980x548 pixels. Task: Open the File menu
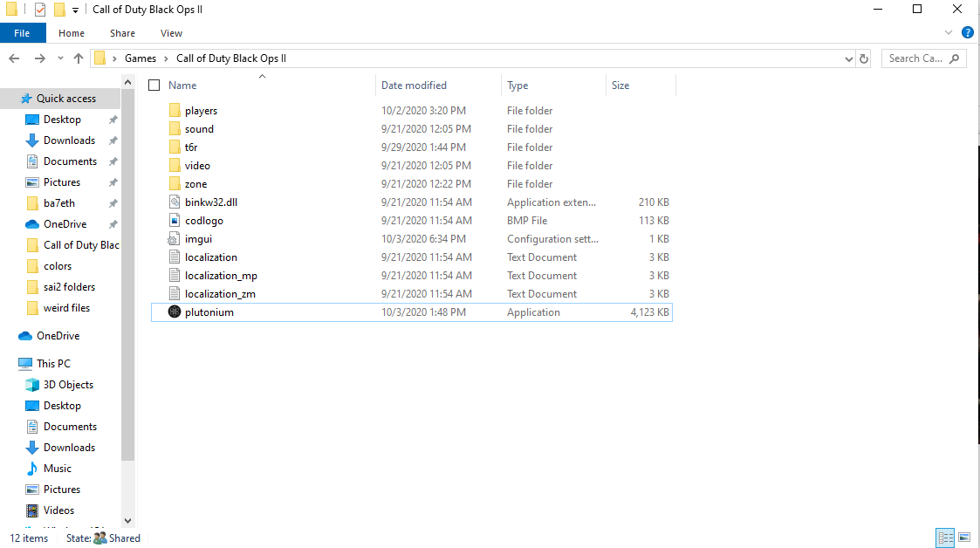(x=22, y=33)
